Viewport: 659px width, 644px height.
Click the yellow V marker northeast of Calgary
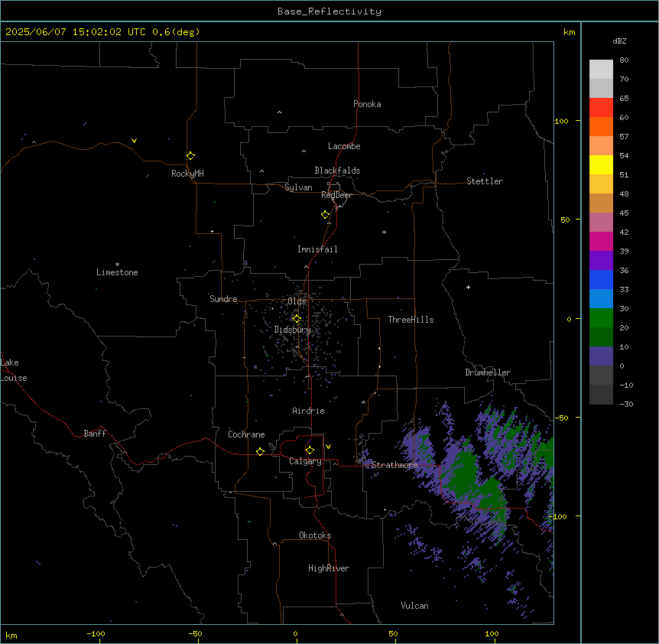point(328,447)
